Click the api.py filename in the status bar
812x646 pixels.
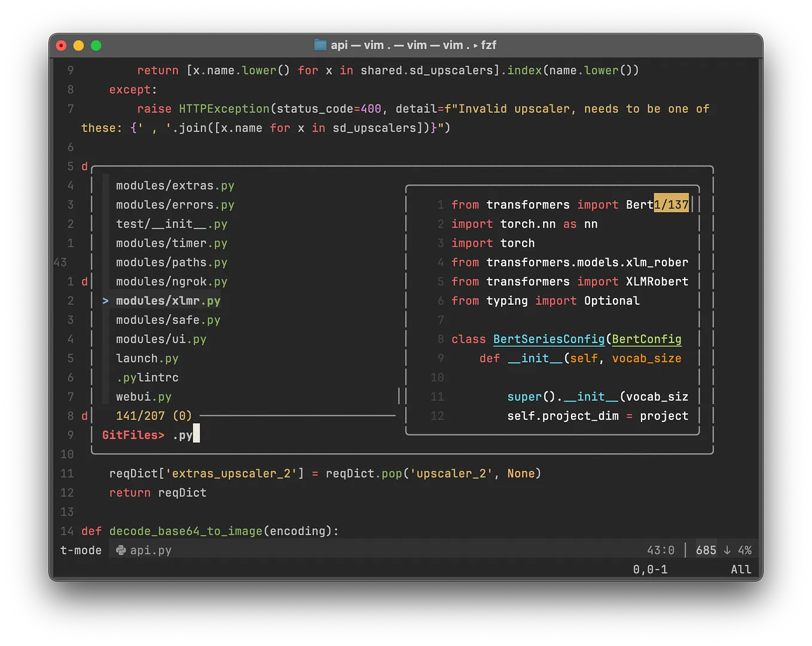click(x=151, y=550)
